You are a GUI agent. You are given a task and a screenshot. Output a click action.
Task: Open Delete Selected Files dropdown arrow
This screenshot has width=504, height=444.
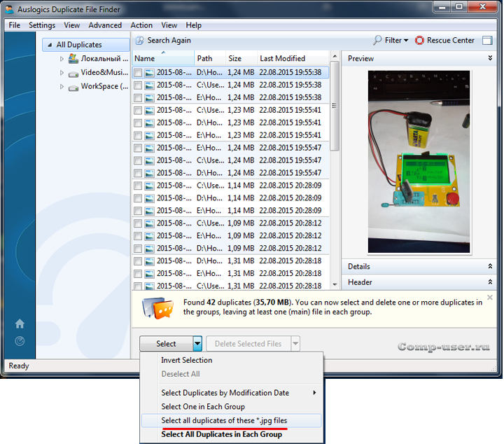(x=295, y=344)
